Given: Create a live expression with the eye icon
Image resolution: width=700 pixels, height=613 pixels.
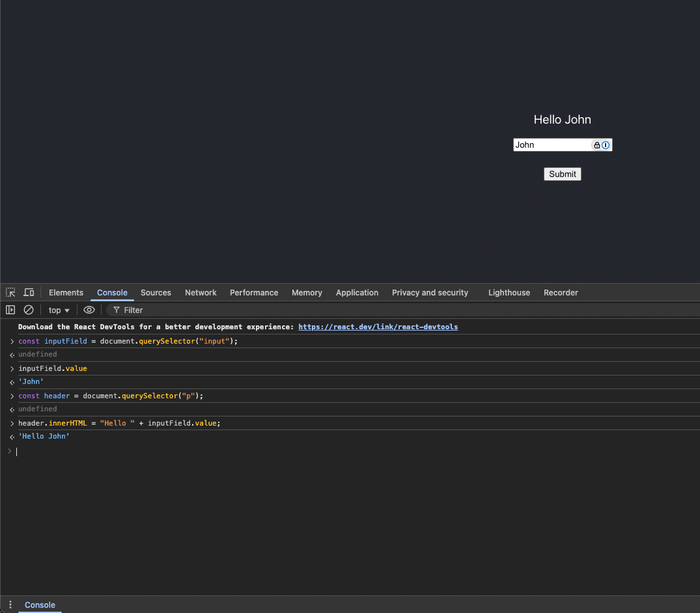Looking at the screenshot, I should coord(89,310).
